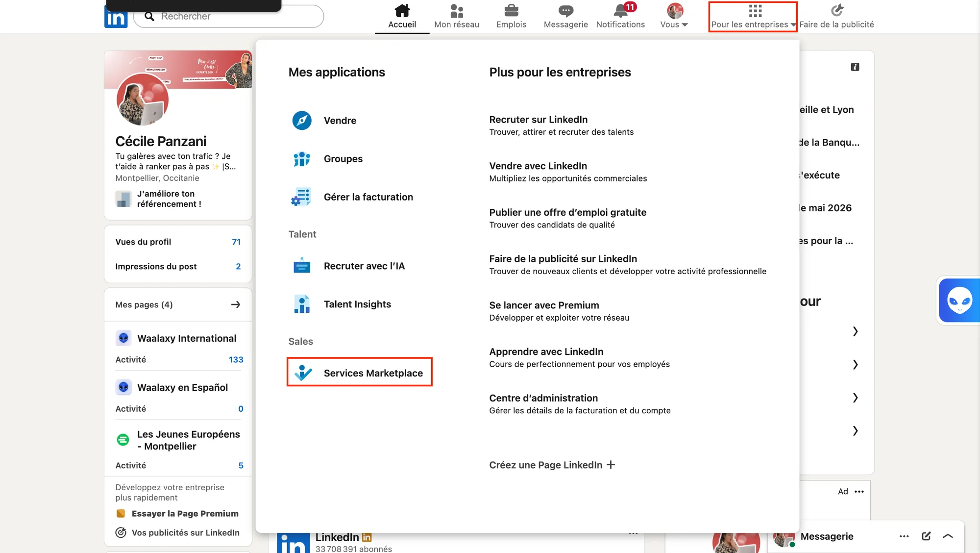This screenshot has width=980, height=553.
Task: Click the Services Marketplace checkmark icon
Action: (303, 373)
